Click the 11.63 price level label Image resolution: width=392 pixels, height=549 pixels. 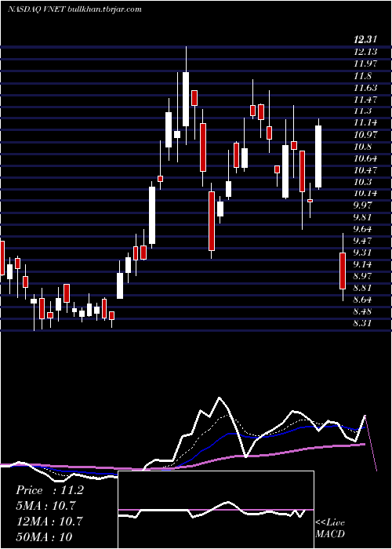(x=365, y=88)
